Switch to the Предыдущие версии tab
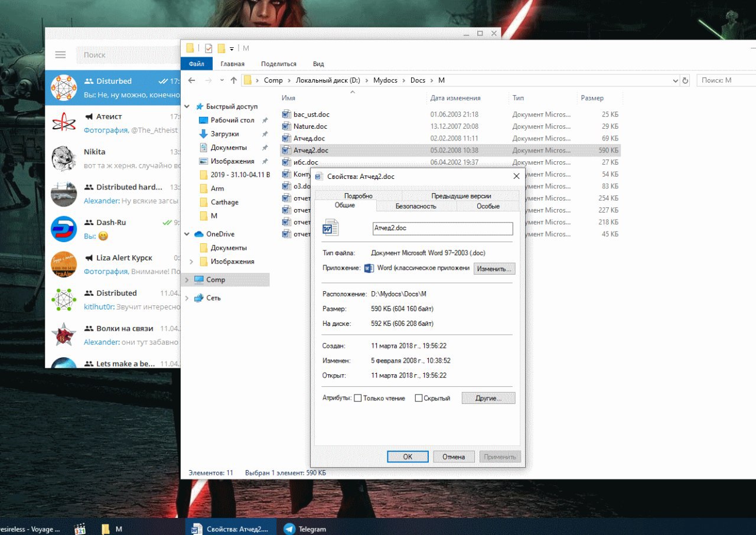This screenshot has height=535, width=756. (x=461, y=196)
